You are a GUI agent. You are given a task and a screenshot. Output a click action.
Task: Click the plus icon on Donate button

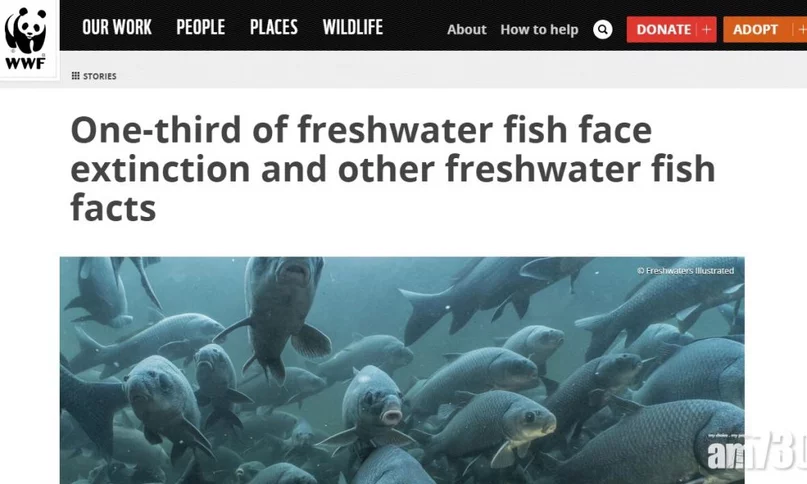pyautogui.click(x=706, y=29)
